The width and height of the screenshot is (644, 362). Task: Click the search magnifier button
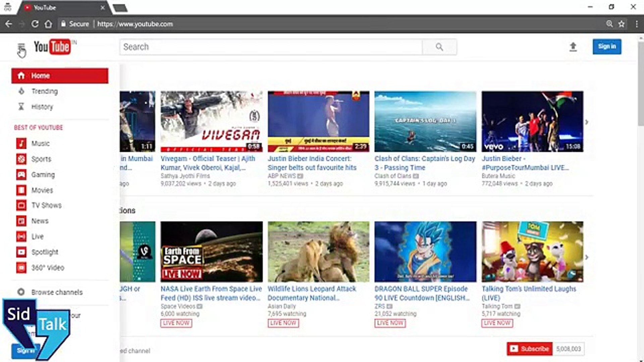click(439, 47)
